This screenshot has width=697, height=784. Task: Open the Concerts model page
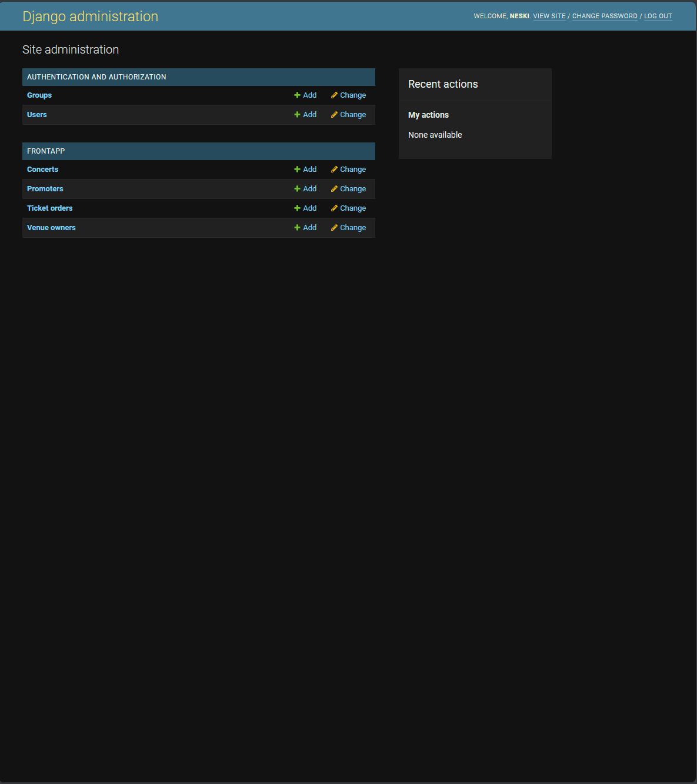pos(42,169)
